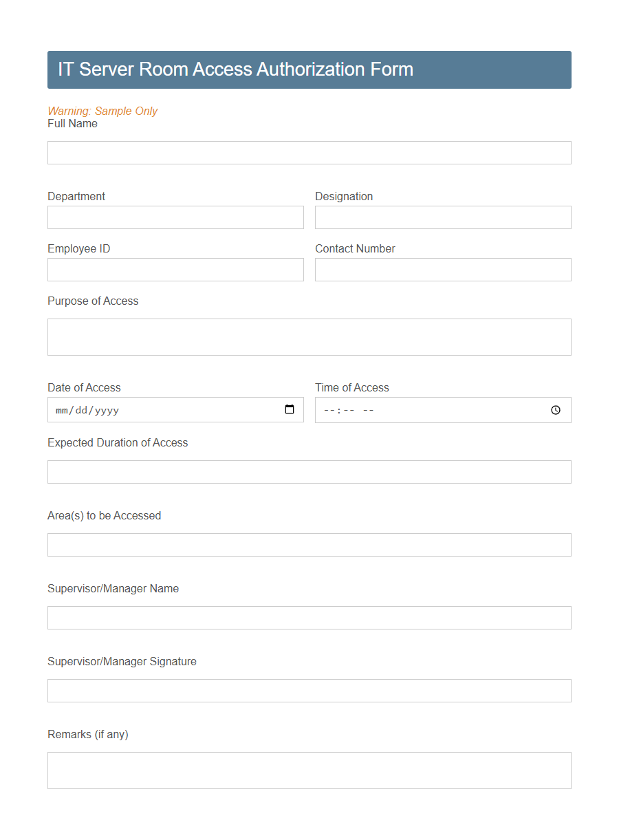The height and width of the screenshot is (840, 619).
Task: Click the Designation input field
Action: tap(443, 217)
